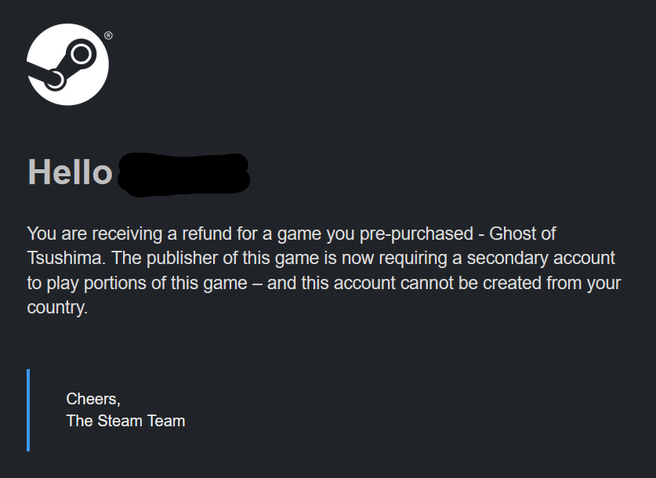The width and height of the screenshot is (656, 478).
Task: Click "You are receiving" at paragraph start
Action: (x=92, y=234)
